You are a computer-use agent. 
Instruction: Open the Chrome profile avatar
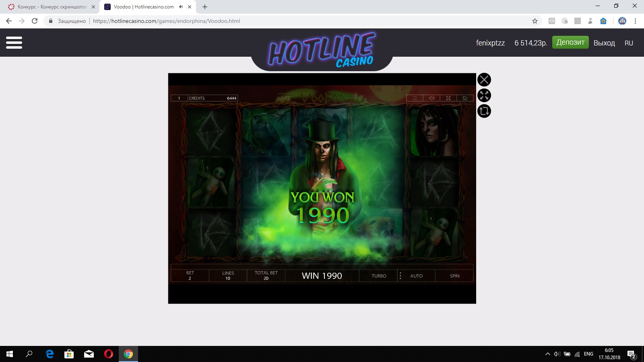pyautogui.click(x=622, y=21)
